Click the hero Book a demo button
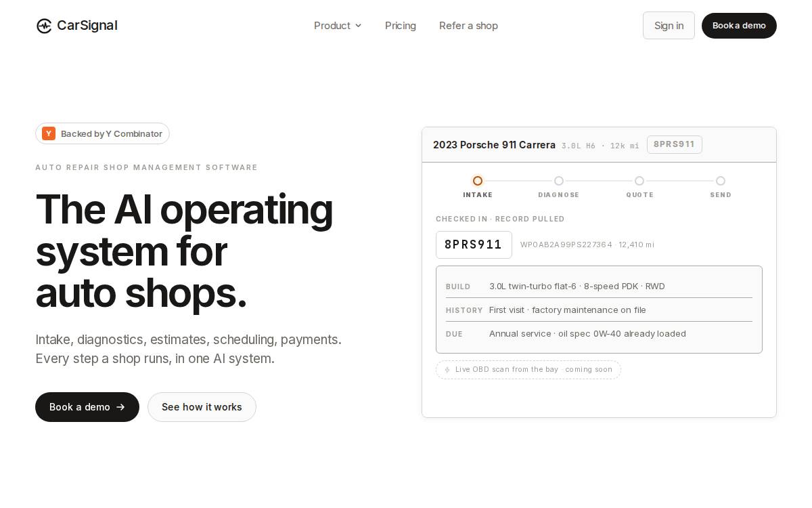812x508 pixels. [87, 407]
